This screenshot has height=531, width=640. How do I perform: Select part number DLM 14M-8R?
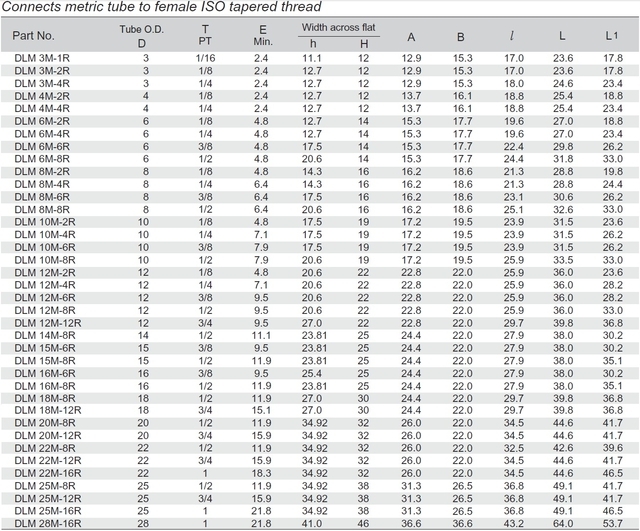pos(45,335)
